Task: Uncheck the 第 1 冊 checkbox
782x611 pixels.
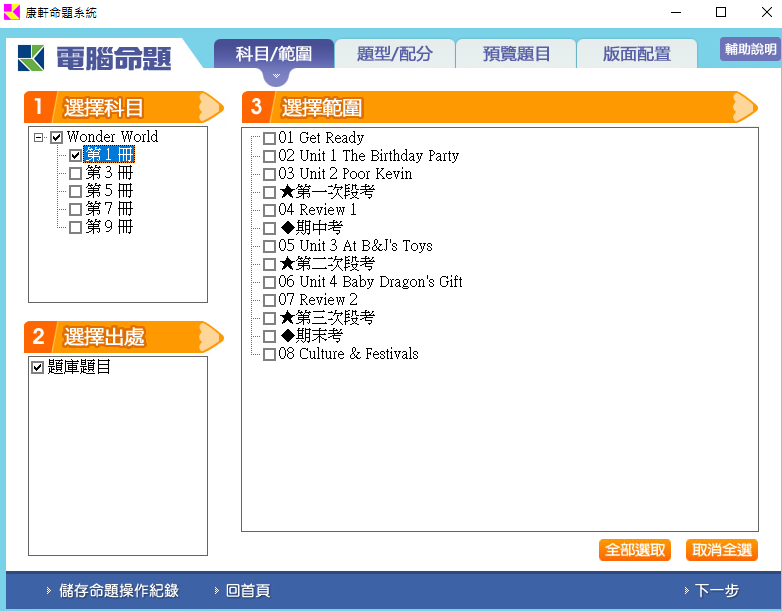Action: [75, 155]
